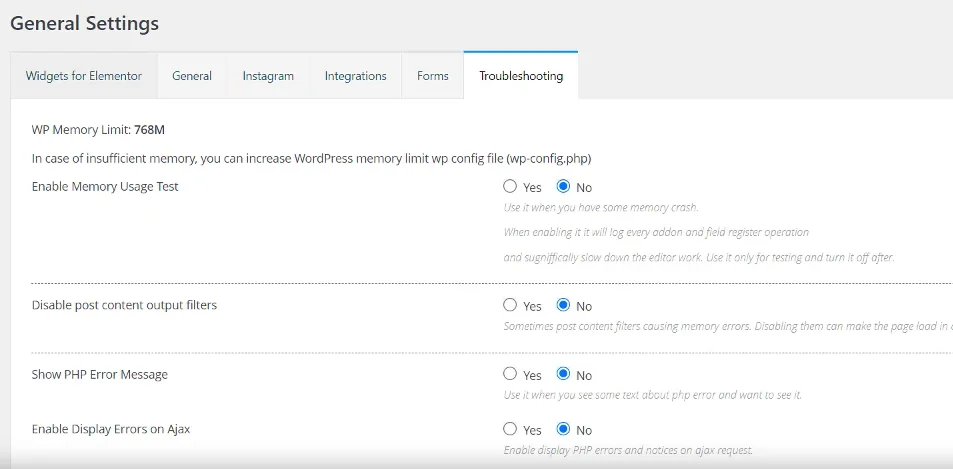This screenshot has height=469, width=953.
Task: Open the Widgets for Elementor tab
Action: point(84,76)
